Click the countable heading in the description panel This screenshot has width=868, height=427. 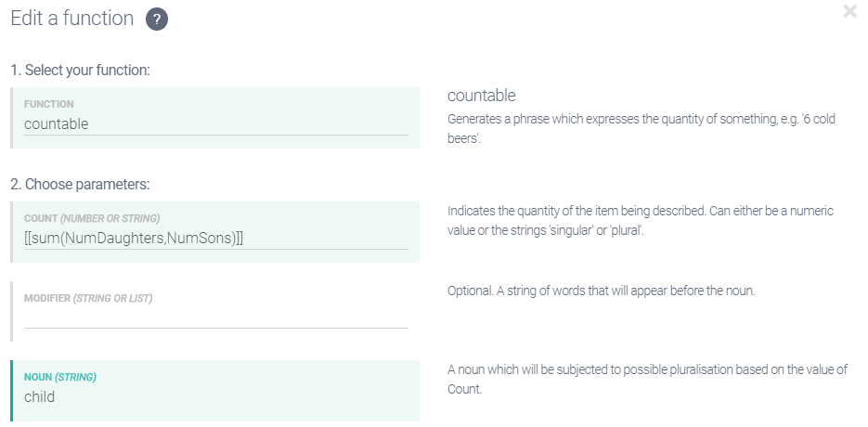point(481,96)
